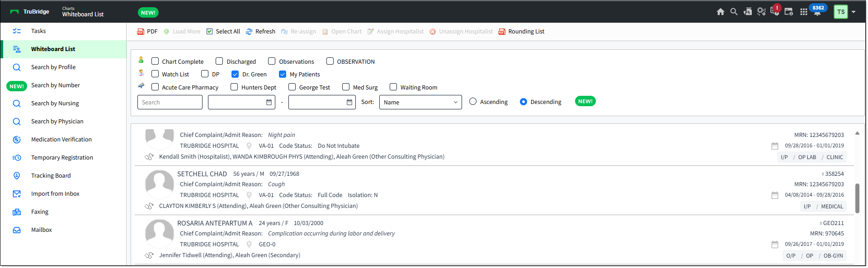Click the Load More button

(x=182, y=32)
